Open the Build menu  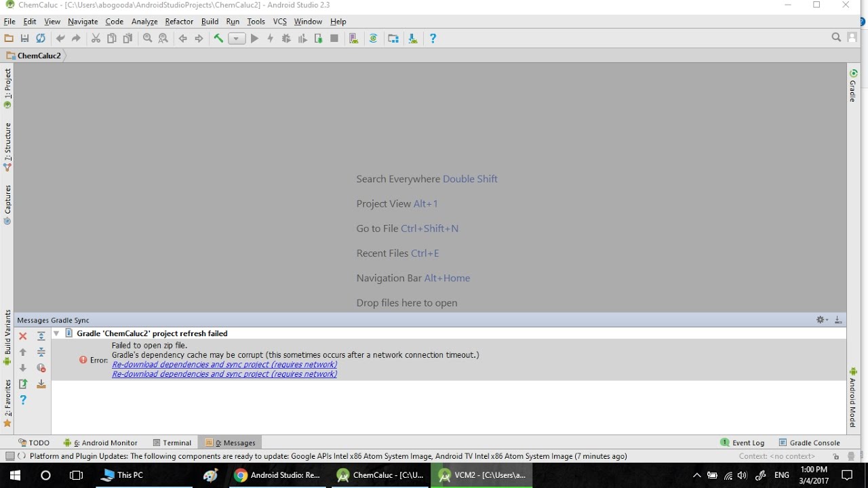click(x=210, y=22)
